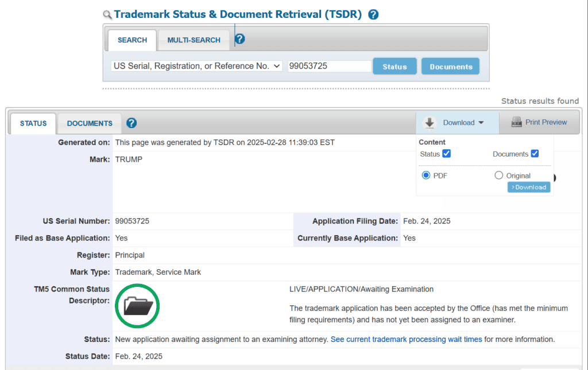Viewport: 588px width, 370px height.
Task: Click the serial number input field
Action: [x=329, y=66]
